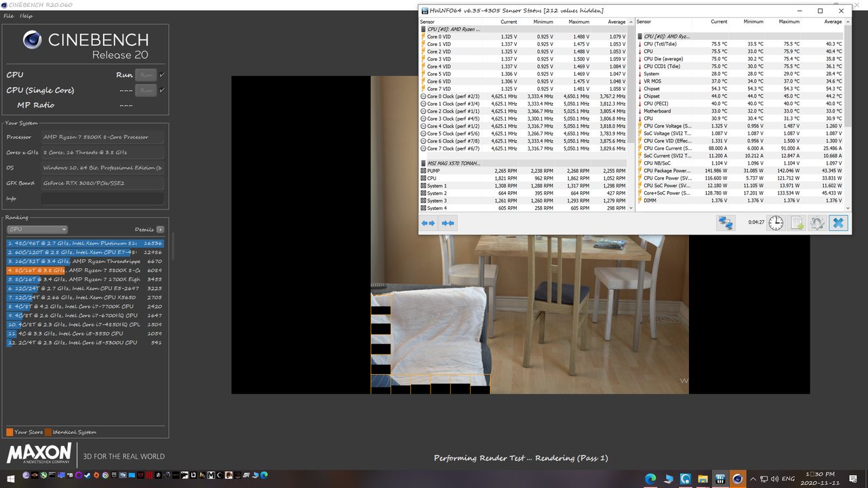Select Core 7 Clock (perf #6/7) row
The width and height of the screenshot is (868, 488).
pos(524,148)
